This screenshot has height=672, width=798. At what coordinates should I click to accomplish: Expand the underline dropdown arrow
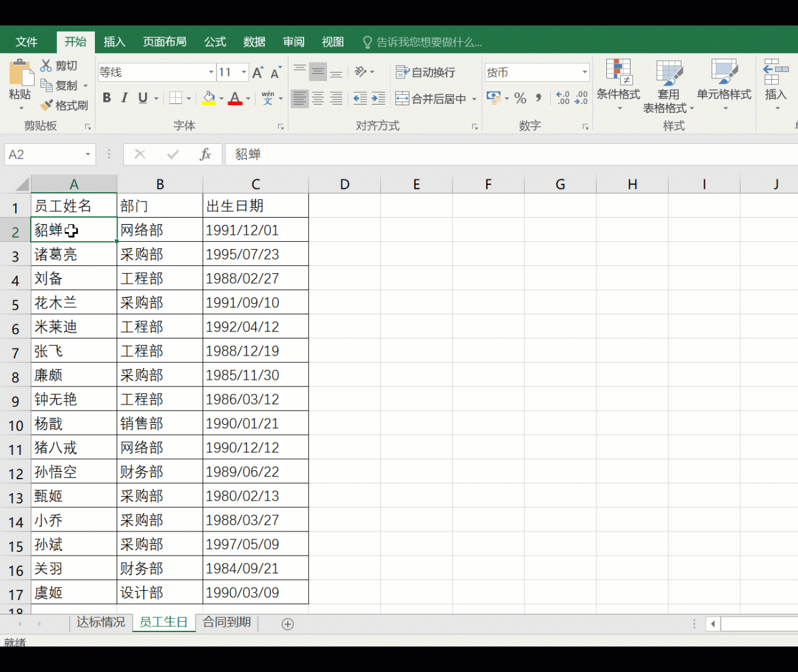[x=156, y=99]
